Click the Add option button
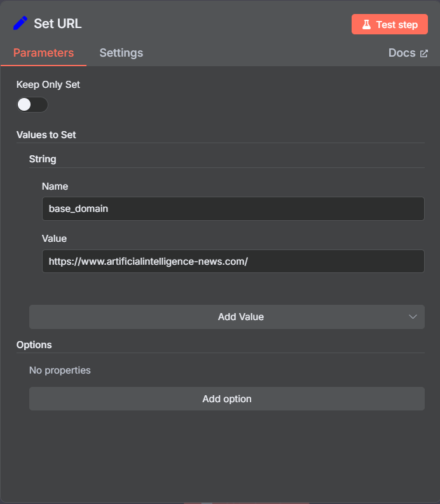The width and height of the screenshot is (440, 504). tap(227, 398)
